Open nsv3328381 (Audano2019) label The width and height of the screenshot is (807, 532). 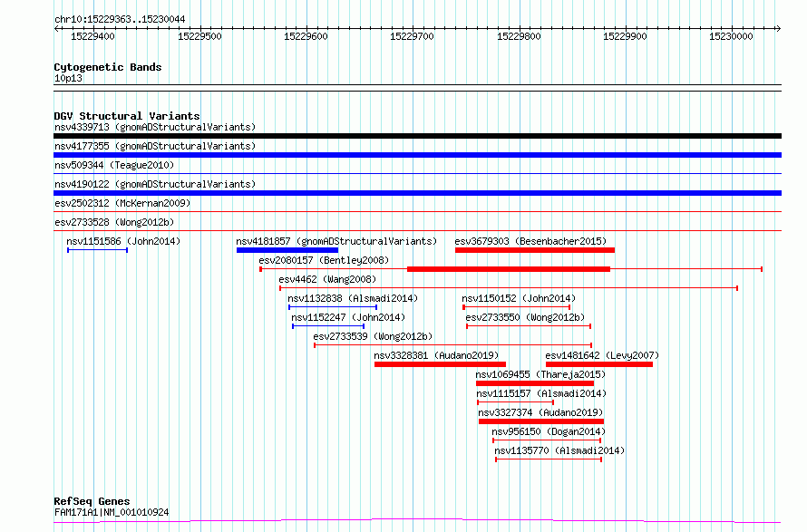click(x=436, y=355)
